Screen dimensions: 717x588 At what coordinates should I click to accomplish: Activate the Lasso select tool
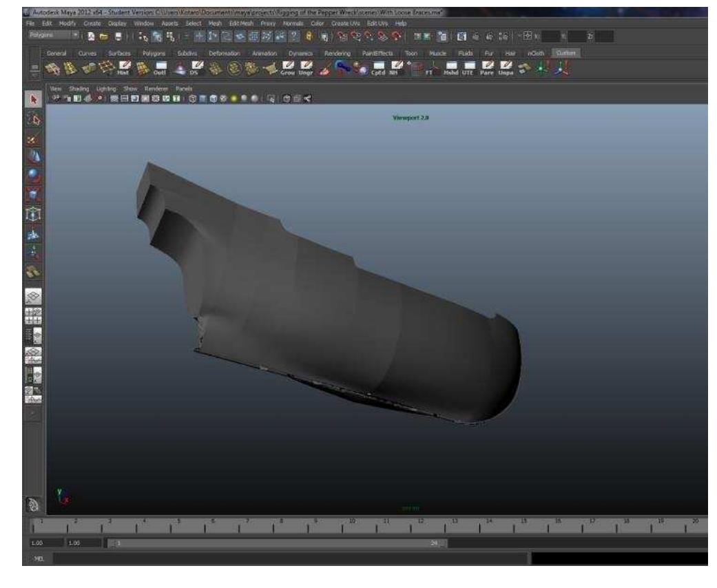click(34, 120)
